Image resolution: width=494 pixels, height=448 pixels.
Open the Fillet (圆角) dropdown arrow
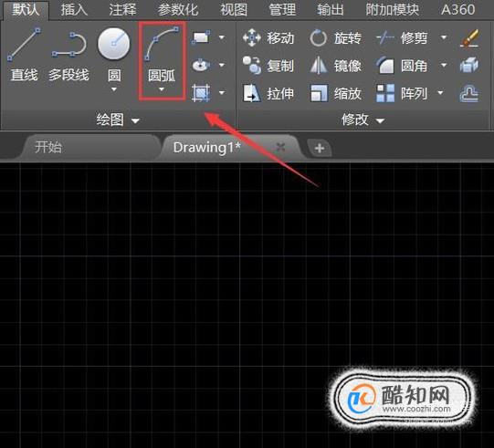[x=444, y=66]
